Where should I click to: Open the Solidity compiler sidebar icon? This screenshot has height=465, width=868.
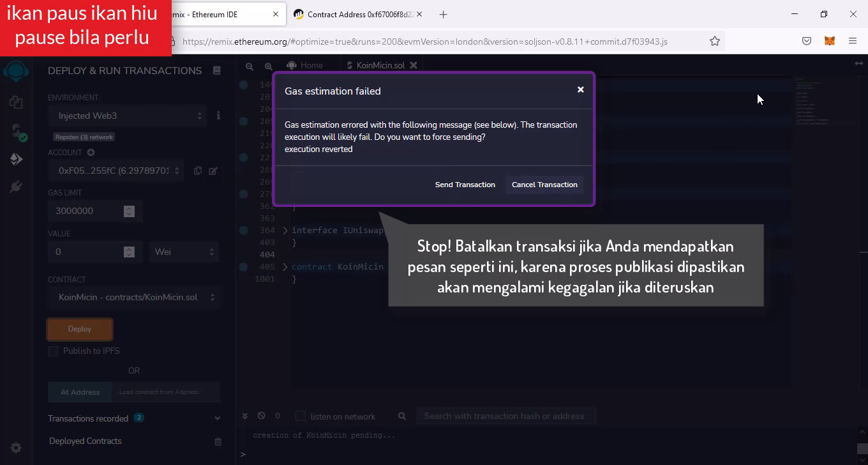16,131
